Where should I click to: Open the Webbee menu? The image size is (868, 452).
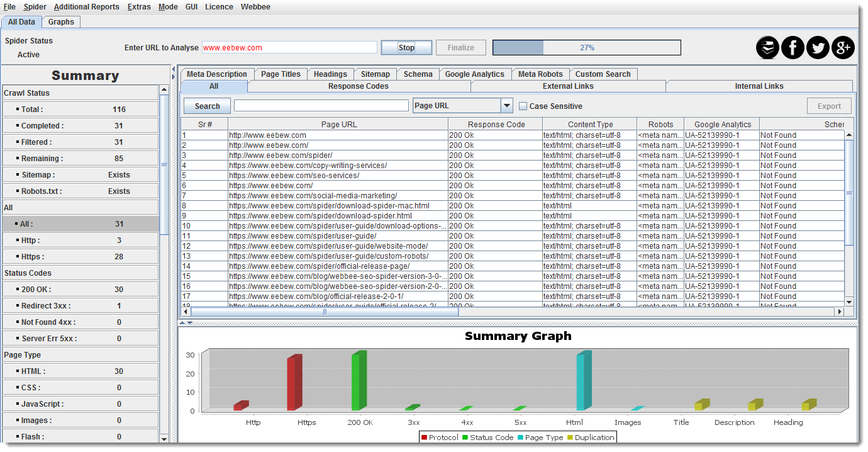[255, 7]
